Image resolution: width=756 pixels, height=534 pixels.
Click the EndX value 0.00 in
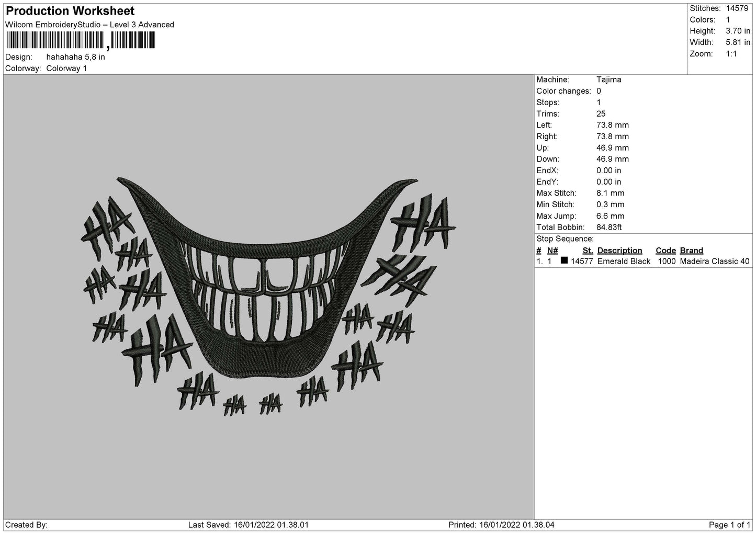click(x=609, y=171)
